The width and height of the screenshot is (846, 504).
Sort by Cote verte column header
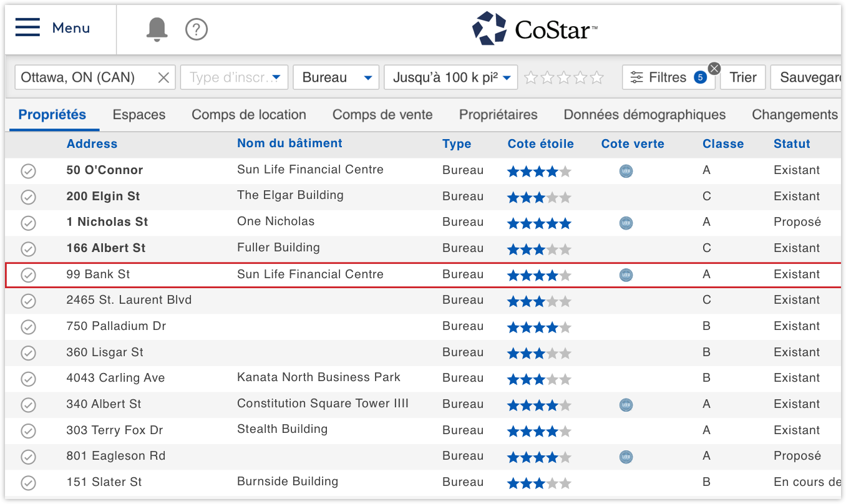pyautogui.click(x=633, y=143)
